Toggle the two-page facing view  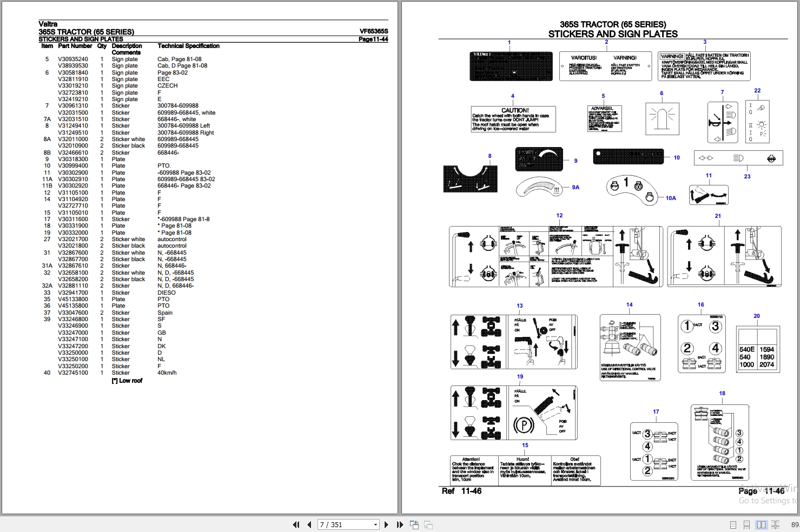point(761,524)
